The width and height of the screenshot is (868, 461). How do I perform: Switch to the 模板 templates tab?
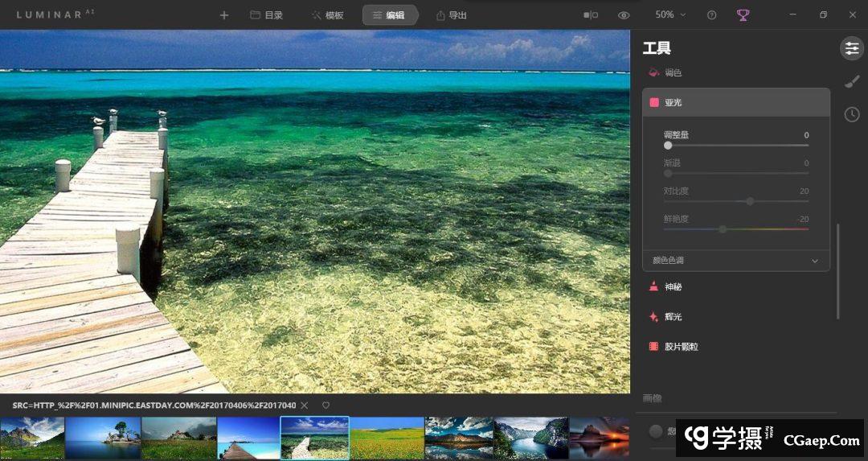pos(327,15)
